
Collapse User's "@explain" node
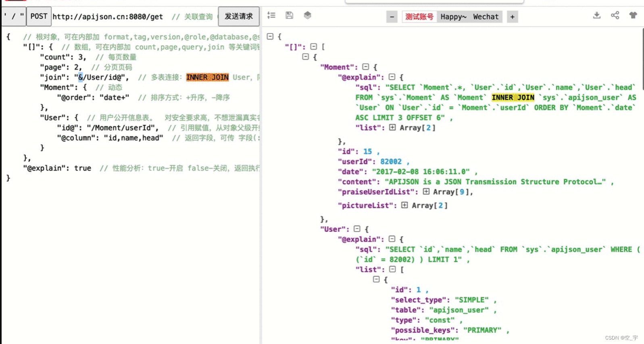point(392,239)
